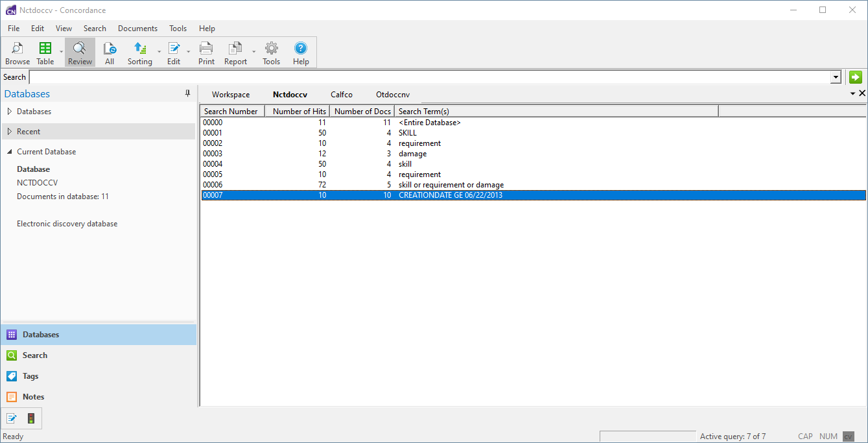This screenshot has width=868, height=443.
Task: Open the Search box history dropdown
Action: pos(836,77)
